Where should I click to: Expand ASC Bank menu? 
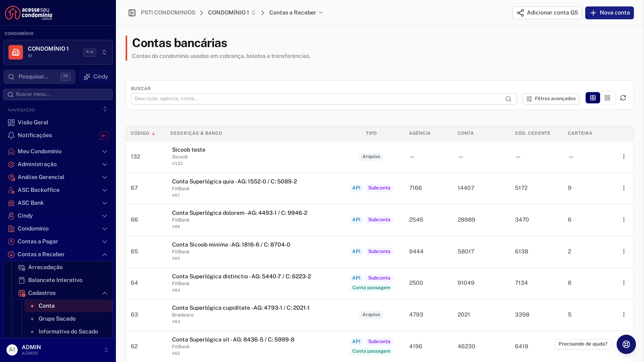(58, 203)
